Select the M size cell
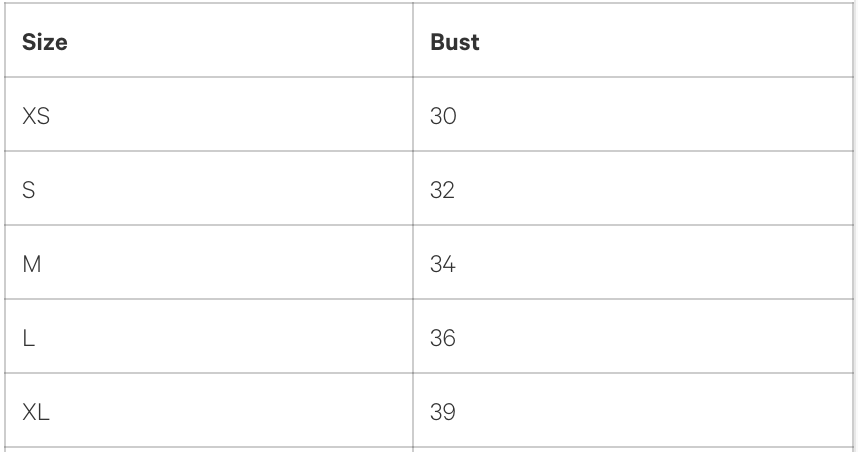Screen dimensions: 858x452 click(x=30, y=265)
